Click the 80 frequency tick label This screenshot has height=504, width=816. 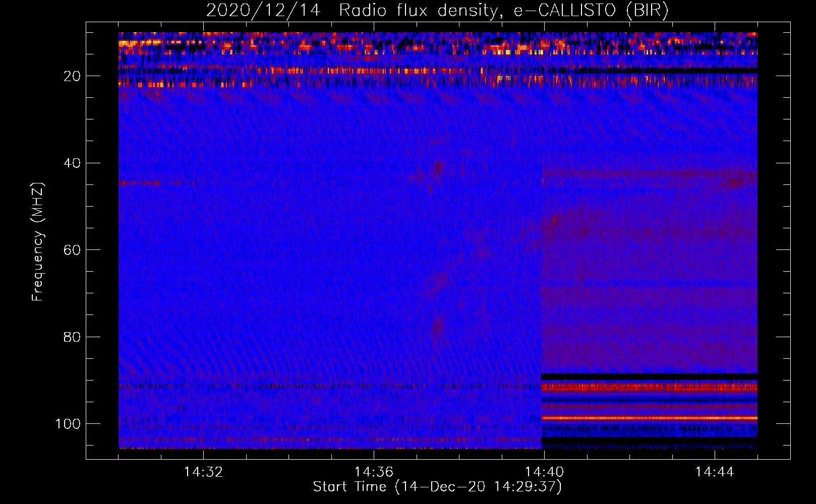coord(72,337)
